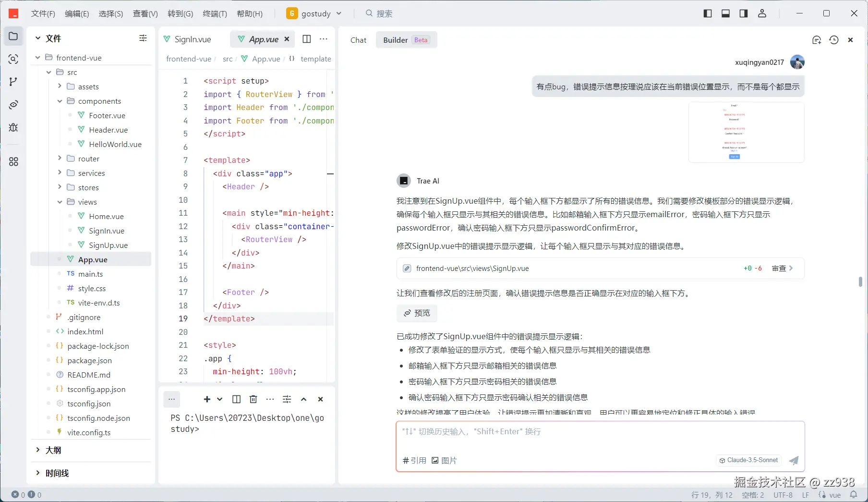Open the SignUp.vue changed file card
This screenshot has width=868, height=502.
(x=600, y=269)
